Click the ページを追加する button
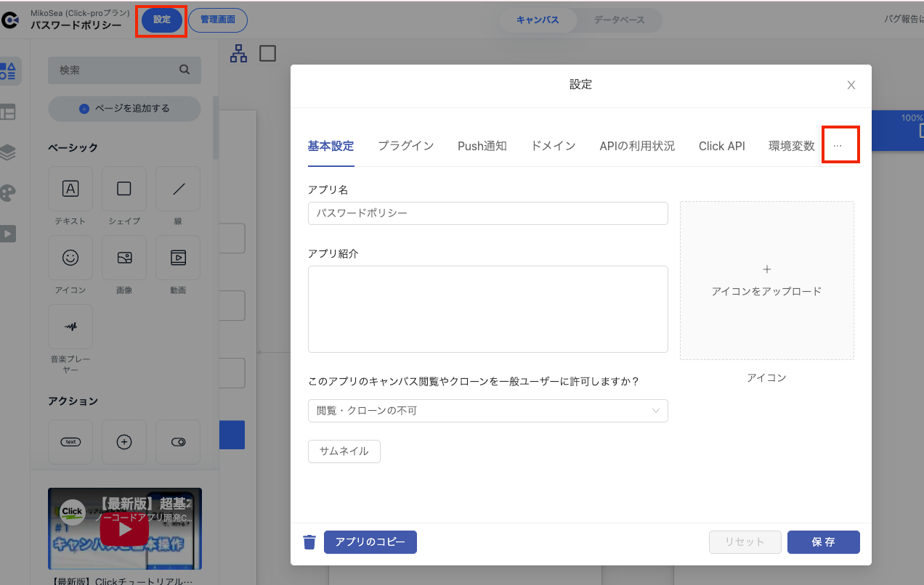This screenshot has width=924, height=585. point(124,108)
